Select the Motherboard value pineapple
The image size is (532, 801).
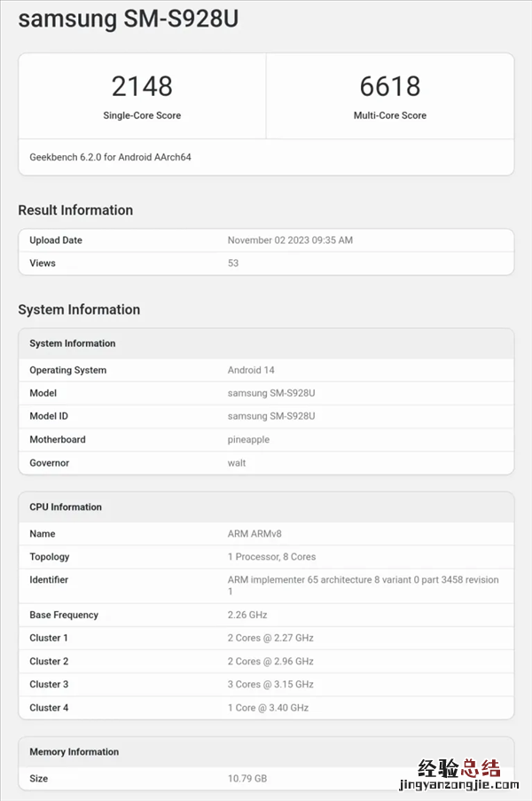click(x=248, y=439)
